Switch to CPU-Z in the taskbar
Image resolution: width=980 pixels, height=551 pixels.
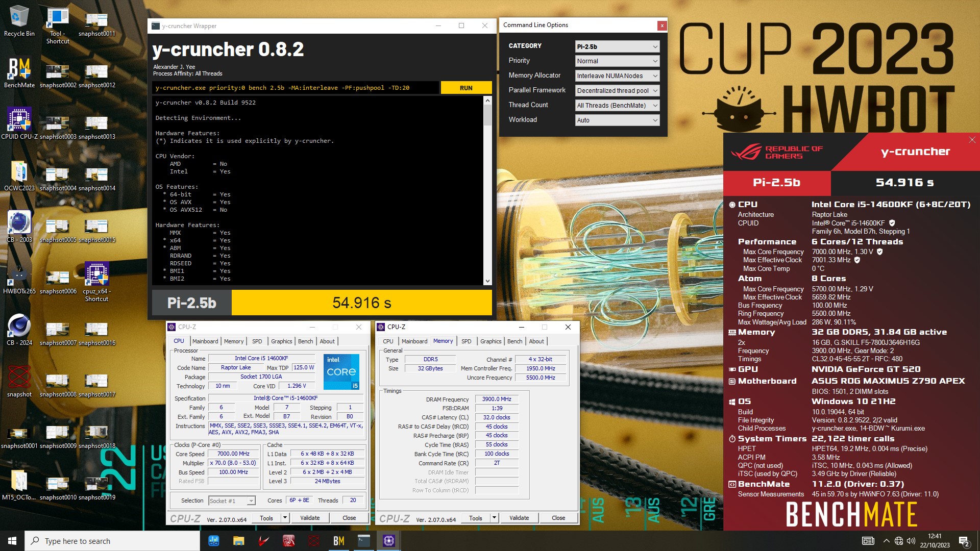coord(388,541)
